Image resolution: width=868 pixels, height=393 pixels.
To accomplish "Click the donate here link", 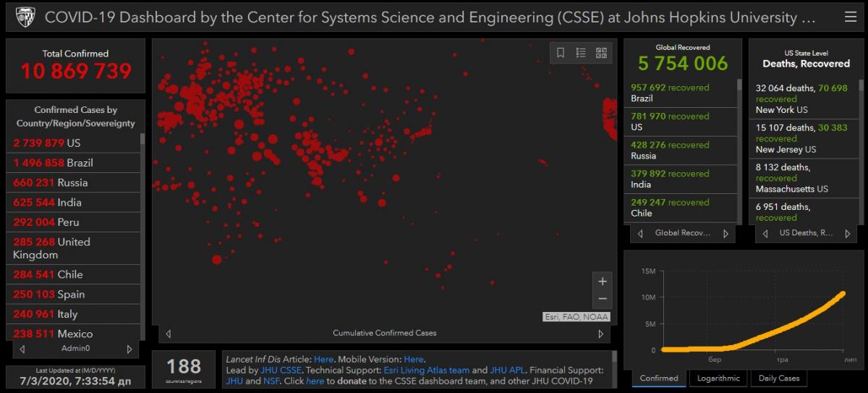I will click(x=315, y=381).
